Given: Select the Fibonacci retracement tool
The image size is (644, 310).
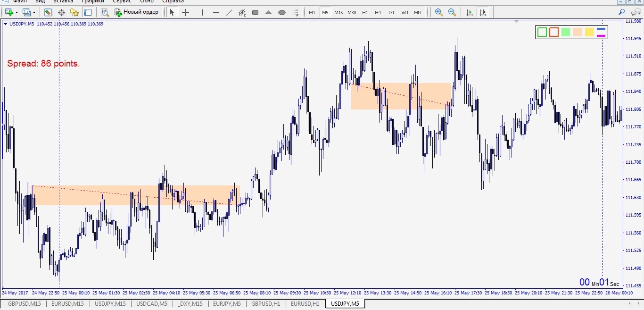Looking at the screenshot, I should pos(295,12).
